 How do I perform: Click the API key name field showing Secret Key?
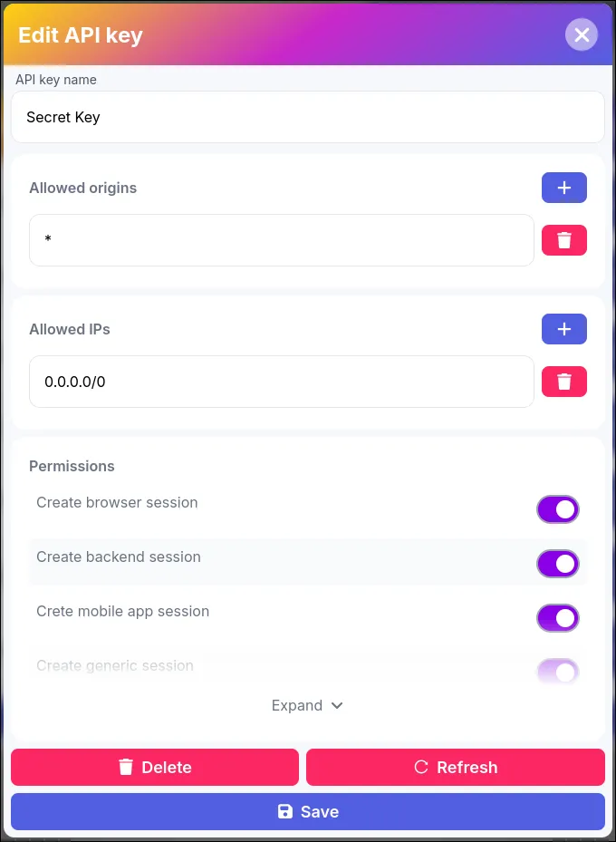coord(308,117)
